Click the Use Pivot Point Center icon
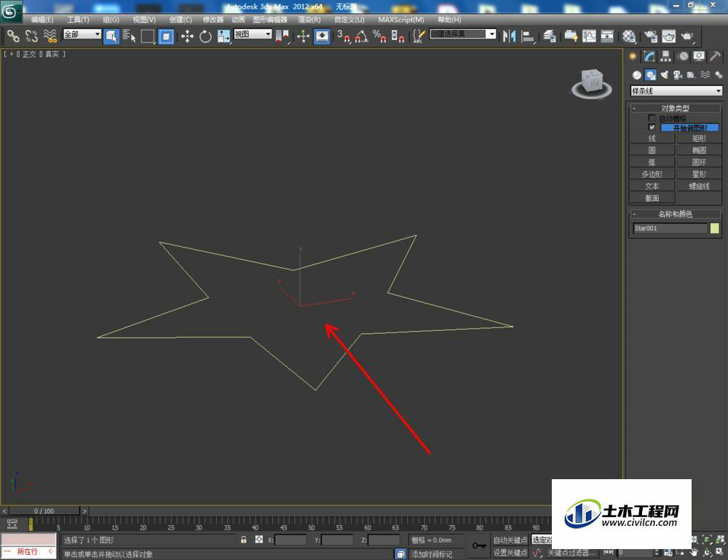Image resolution: width=728 pixels, height=560 pixels. (x=282, y=36)
